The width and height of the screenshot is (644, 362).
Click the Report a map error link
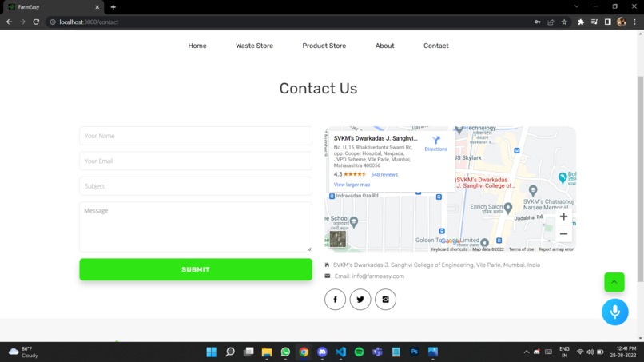pos(555,249)
